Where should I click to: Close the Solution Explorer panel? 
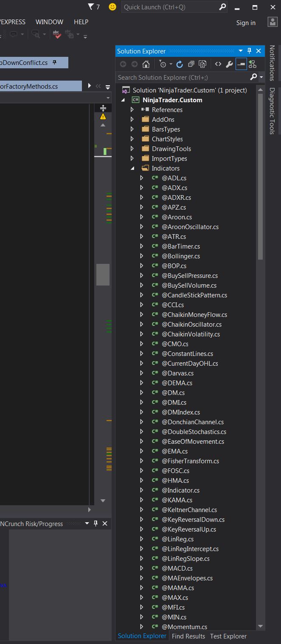click(259, 51)
